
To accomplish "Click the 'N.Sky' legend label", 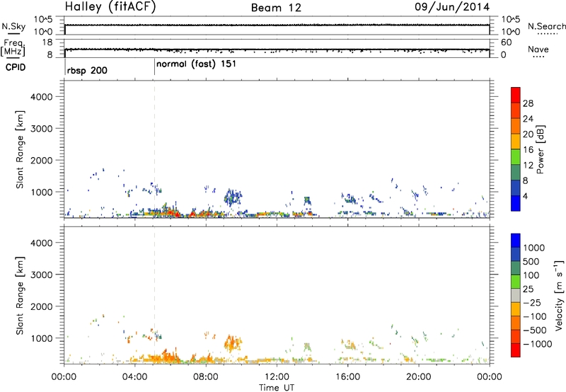I will (x=13, y=26).
